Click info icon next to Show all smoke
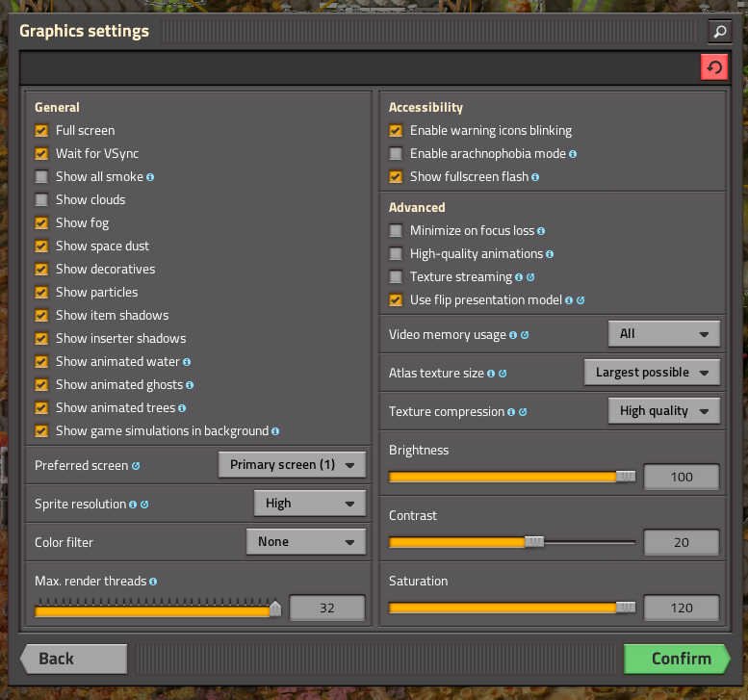The width and height of the screenshot is (748, 700). point(150,177)
